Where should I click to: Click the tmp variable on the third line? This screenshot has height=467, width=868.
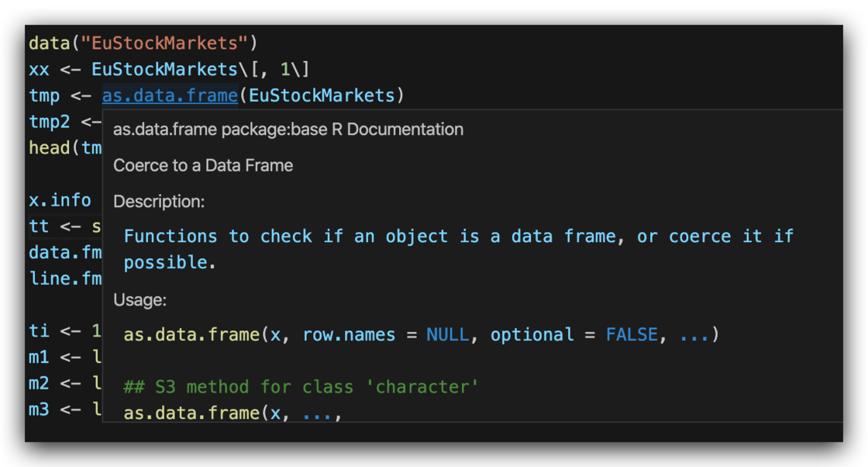point(44,95)
